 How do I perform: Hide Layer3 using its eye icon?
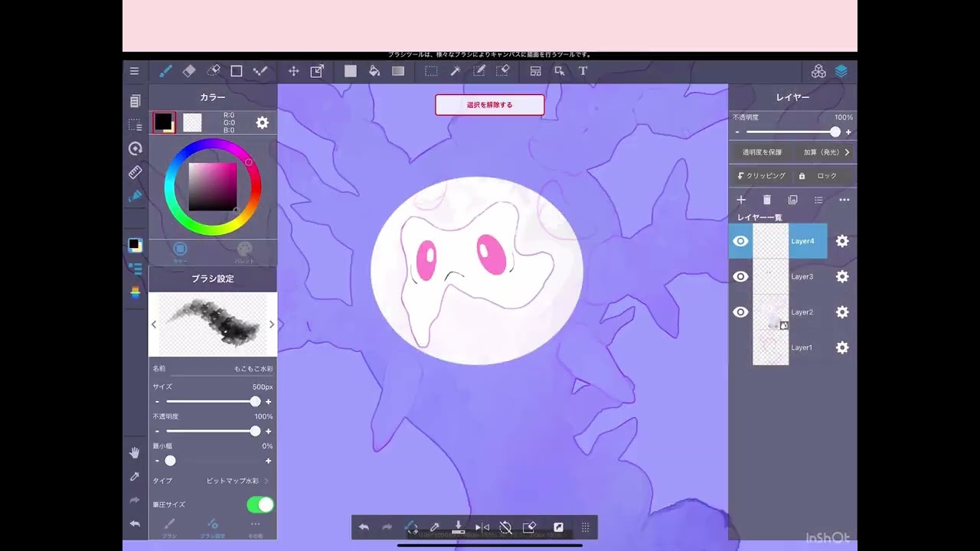(x=740, y=276)
